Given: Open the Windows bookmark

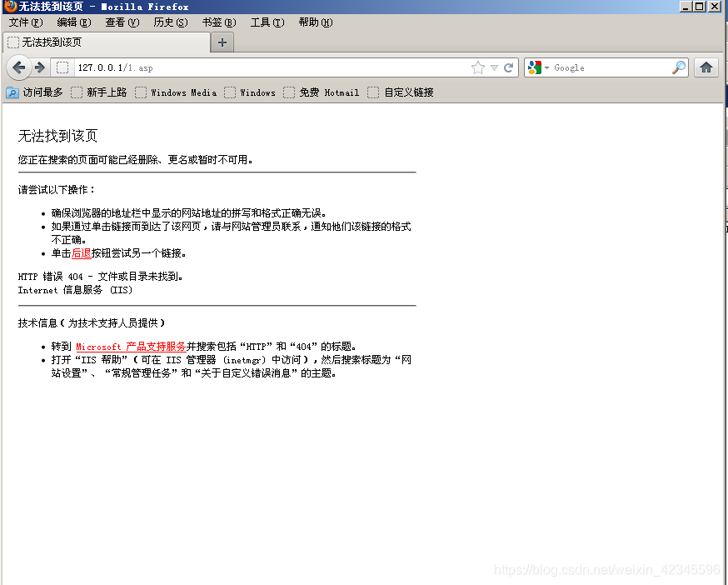Looking at the screenshot, I should [x=250, y=92].
